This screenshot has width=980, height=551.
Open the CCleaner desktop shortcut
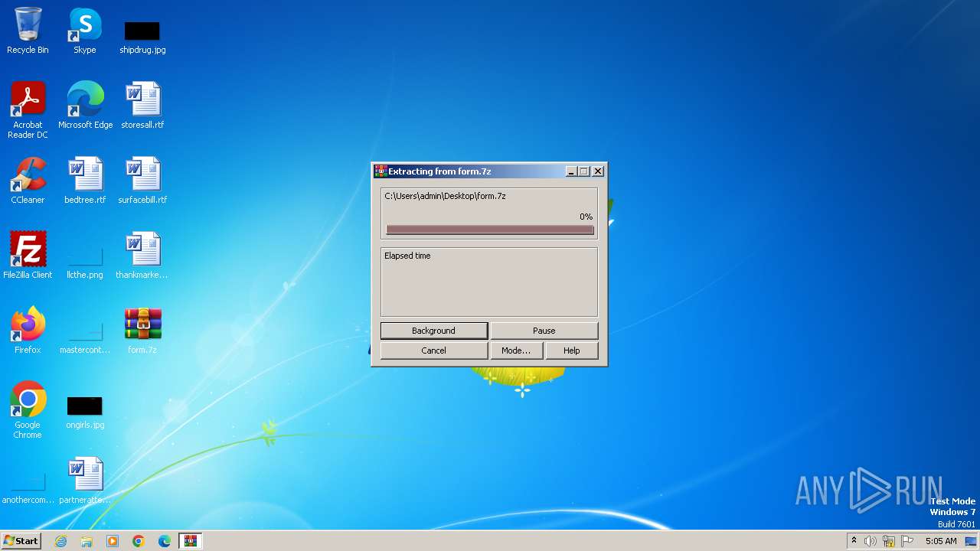pos(28,180)
